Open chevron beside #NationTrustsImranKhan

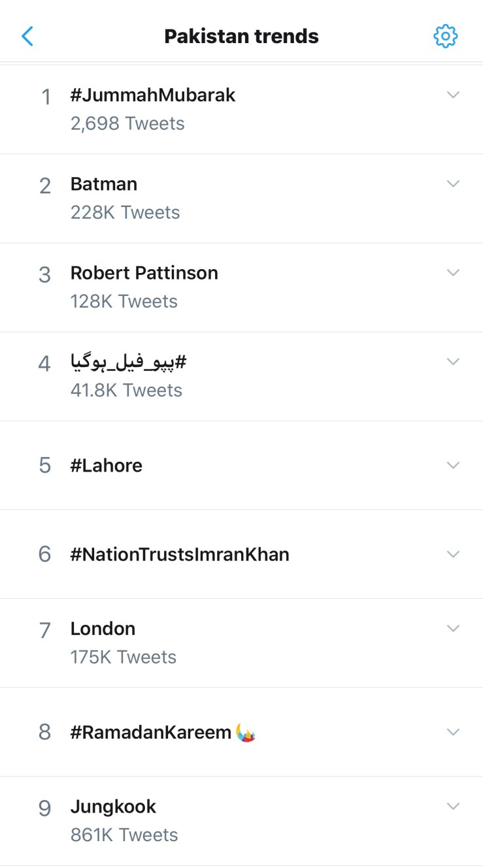pyautogui.click(x=453, y=554)
